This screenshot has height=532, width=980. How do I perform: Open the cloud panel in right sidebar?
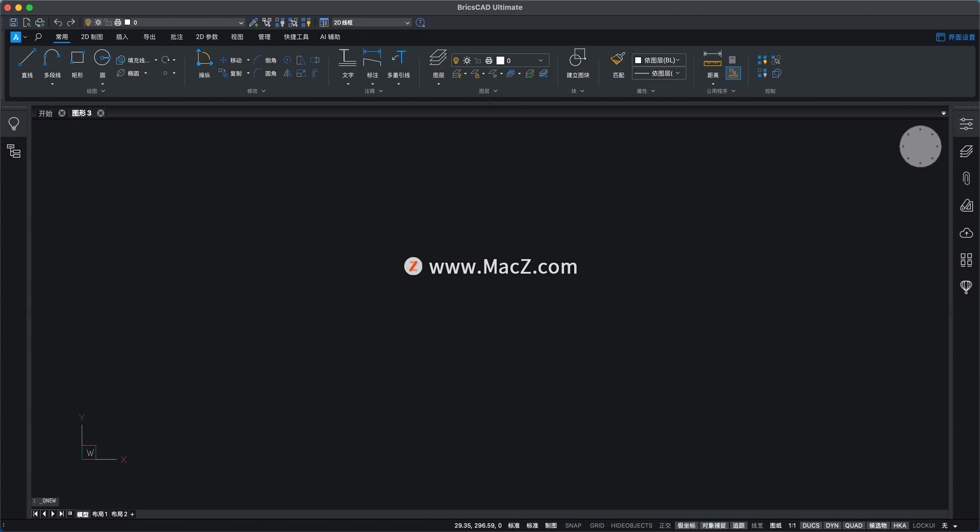966,233
